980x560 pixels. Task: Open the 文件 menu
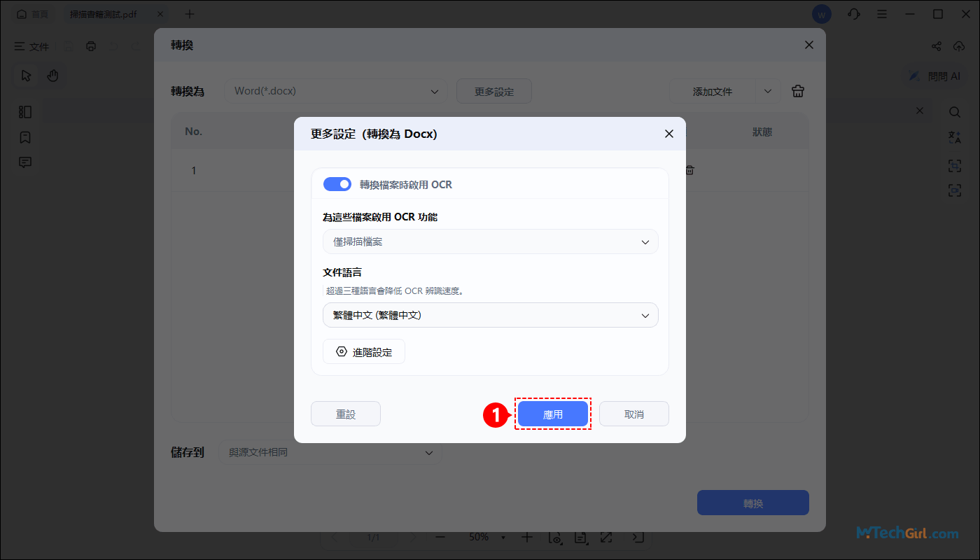[x=32, y=46]
